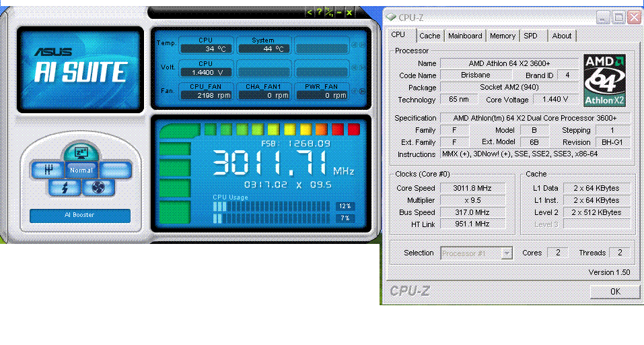
Task: Switch to the CPU tab in CPU-Z
Action: click(x=398, y=35)
